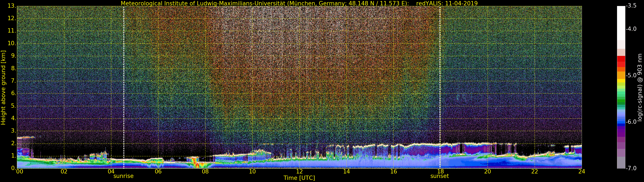Click the '10' time axis tick label
Viewport: 644px width, 182px height.
click(x=252, y=172)
